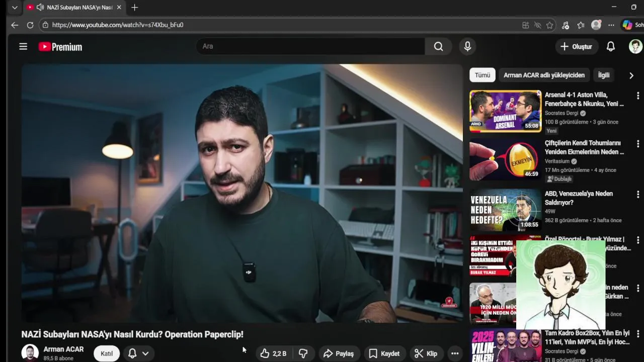Open account avatar menu in YouTube header
This screenshot has width=644, height=362.
635,46
